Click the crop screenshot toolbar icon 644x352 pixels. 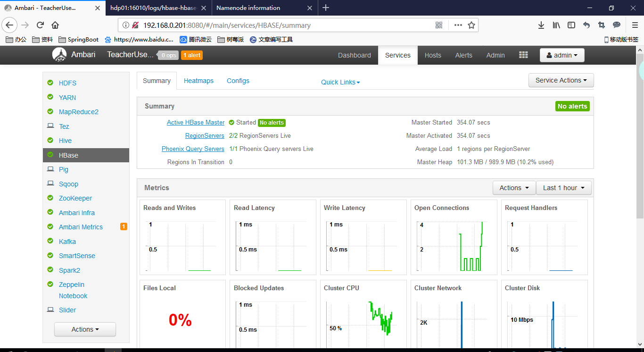point(602,25)
